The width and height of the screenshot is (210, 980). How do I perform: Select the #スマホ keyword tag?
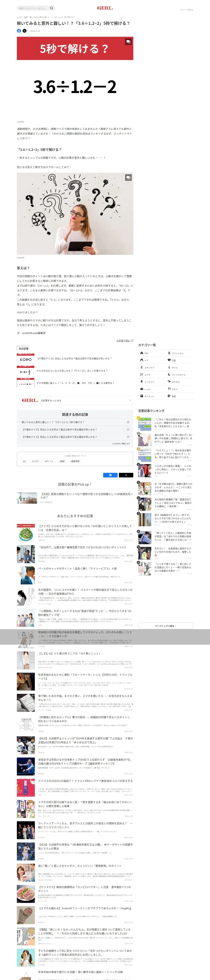pos(35,461)
